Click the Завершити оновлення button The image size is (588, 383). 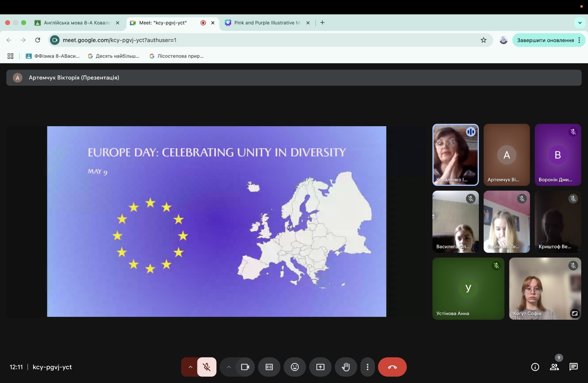point(545,40)
